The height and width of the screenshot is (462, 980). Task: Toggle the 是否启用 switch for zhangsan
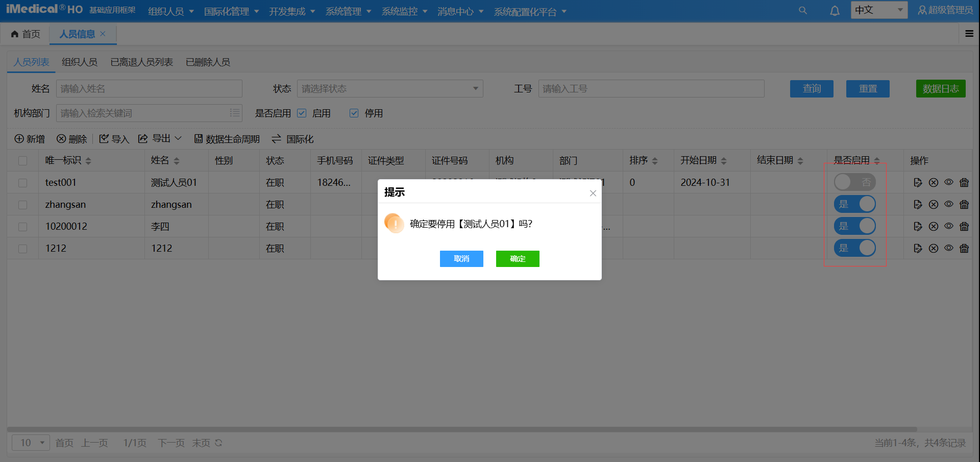coord(855,204)
